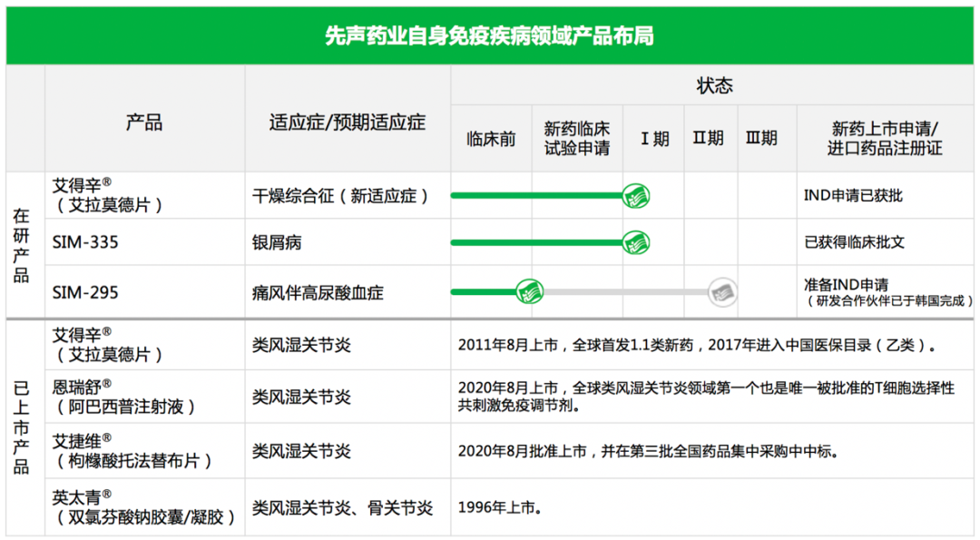
Task: Click the 已获得临床批文 status text
Action: (x=855, y=242)
